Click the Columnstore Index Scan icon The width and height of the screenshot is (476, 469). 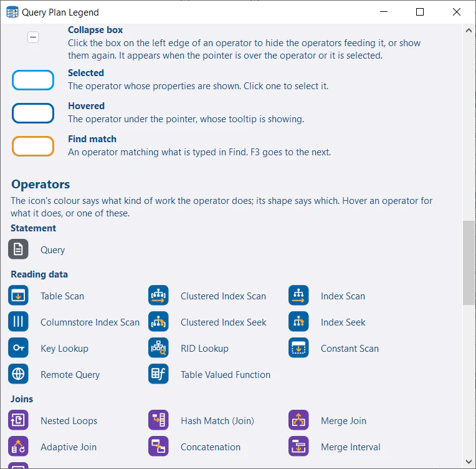tap(18, 322)
